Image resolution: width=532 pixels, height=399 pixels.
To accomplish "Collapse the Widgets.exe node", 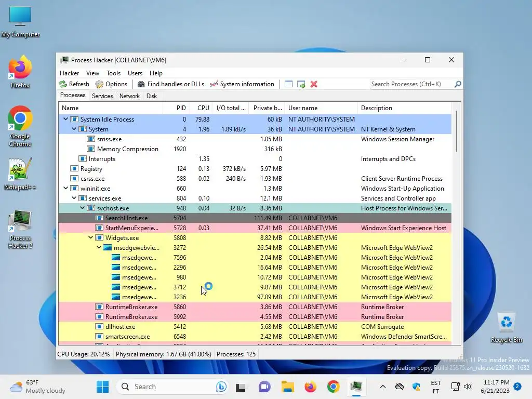I will point(90,237).
